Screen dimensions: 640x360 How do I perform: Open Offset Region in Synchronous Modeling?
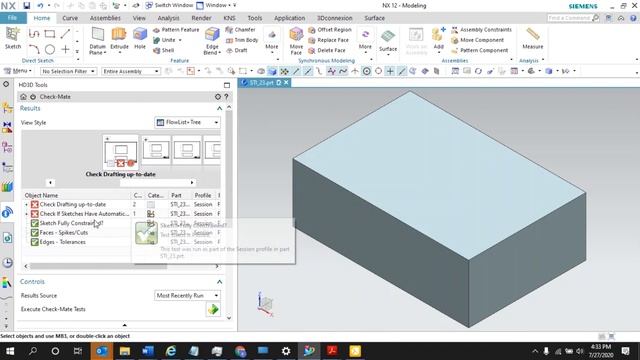pos(330,30)
